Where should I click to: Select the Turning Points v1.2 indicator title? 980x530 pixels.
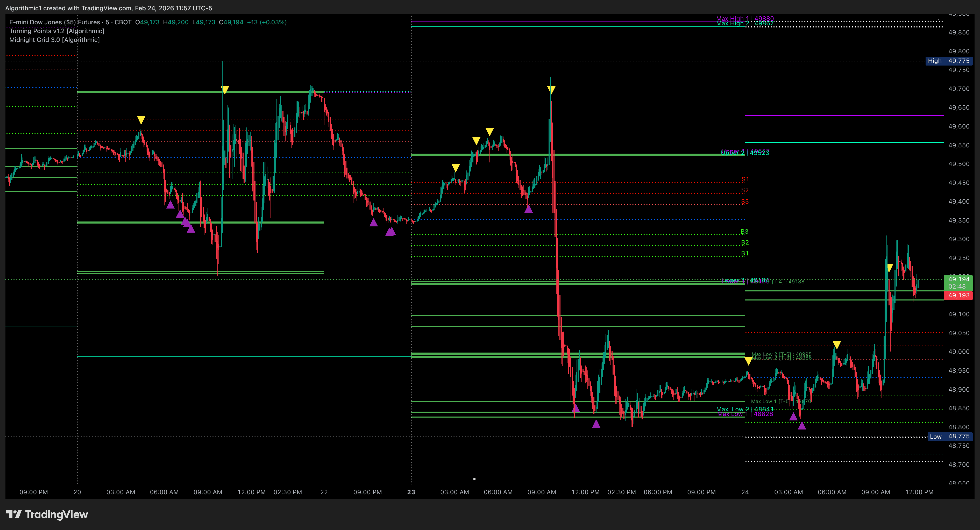click(x=57, y=31)
